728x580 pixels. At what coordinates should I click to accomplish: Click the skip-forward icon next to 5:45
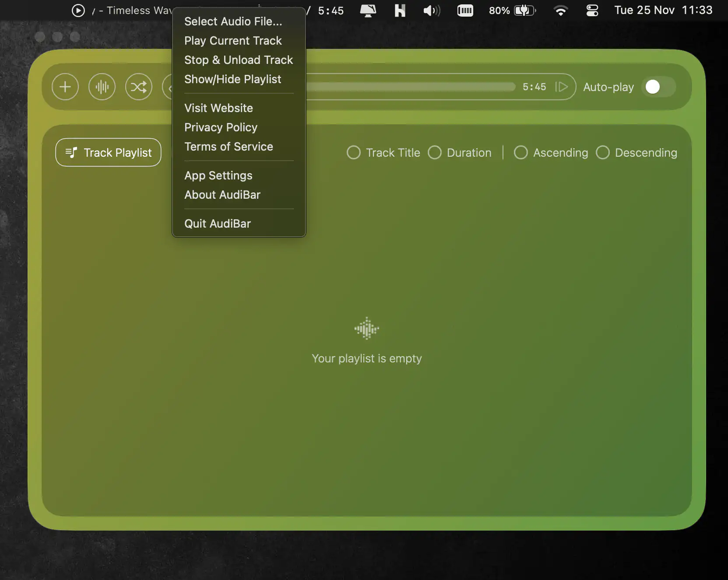562,87
